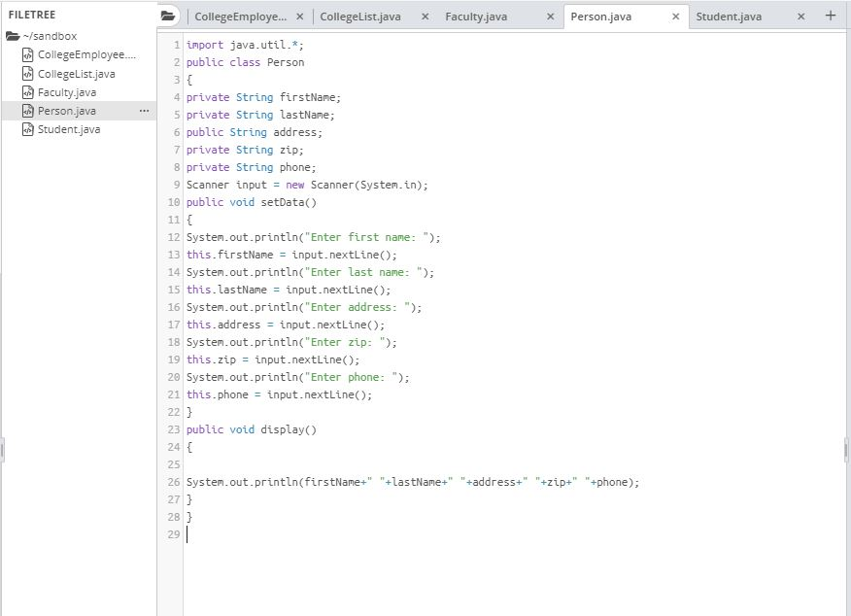Open the ellipsis options menu for Person.java
The height and width of the screenshot is (616, 851).
coord(144,111)
